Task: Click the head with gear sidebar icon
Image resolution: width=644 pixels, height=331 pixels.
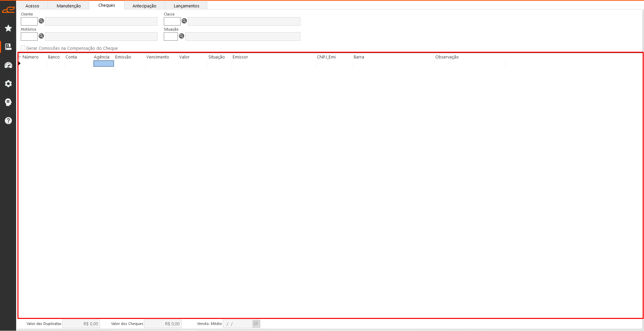Action: click(x=8, y=102)
